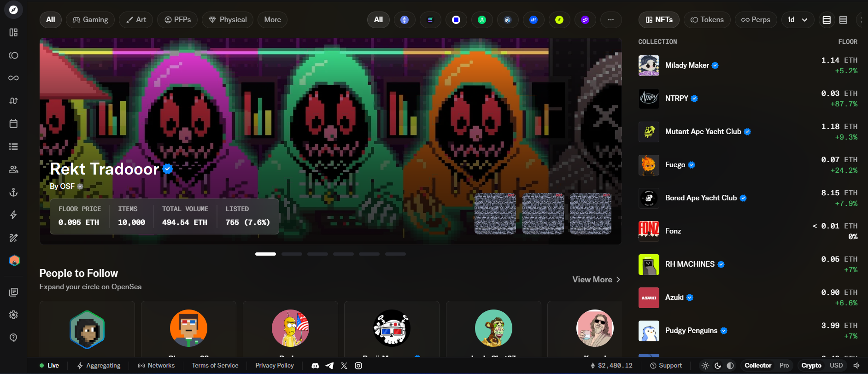Open the Tokens coin icon in sidebar
Image resolution: width=868 pixels, height=374 pixels.
pos(13,55)
